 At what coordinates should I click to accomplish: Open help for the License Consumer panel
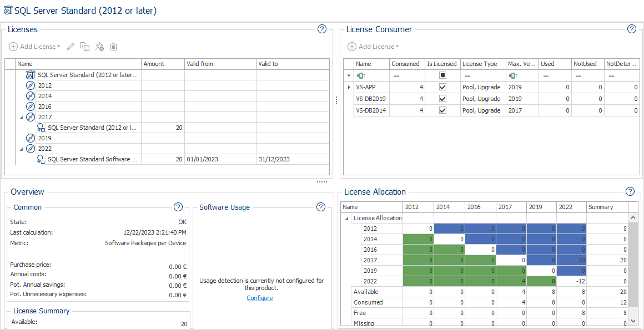[x=632, y=29]
